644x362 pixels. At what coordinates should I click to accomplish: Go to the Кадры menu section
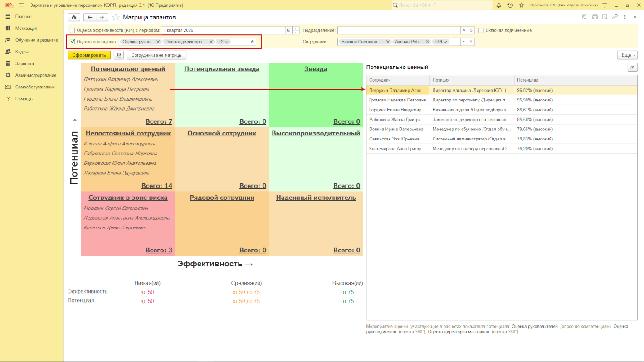[x=22, y=52]
